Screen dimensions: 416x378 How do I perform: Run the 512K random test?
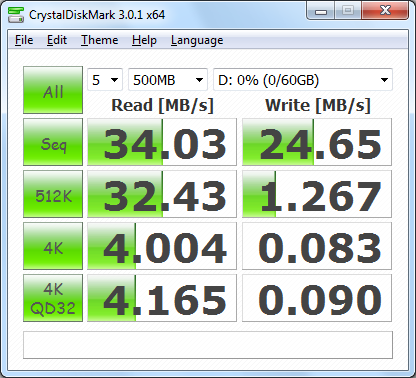(x=53, y=194)
